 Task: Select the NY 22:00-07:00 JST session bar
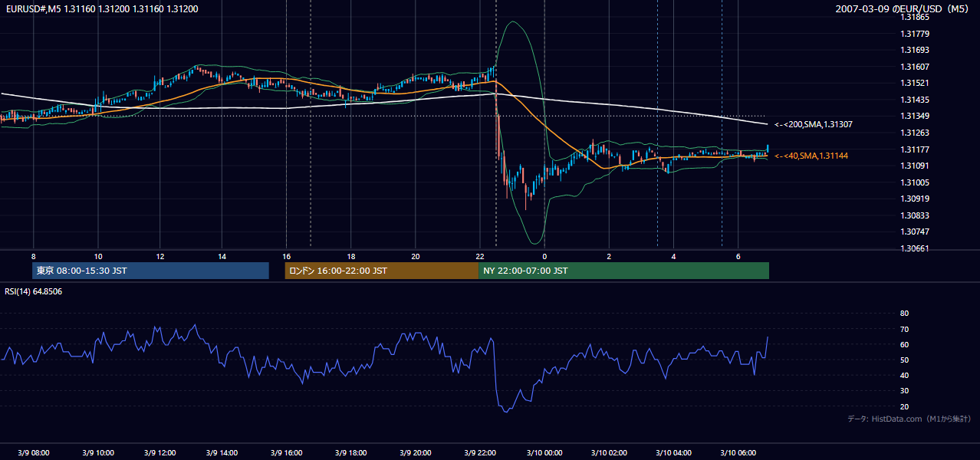click(x=623, y=271)
